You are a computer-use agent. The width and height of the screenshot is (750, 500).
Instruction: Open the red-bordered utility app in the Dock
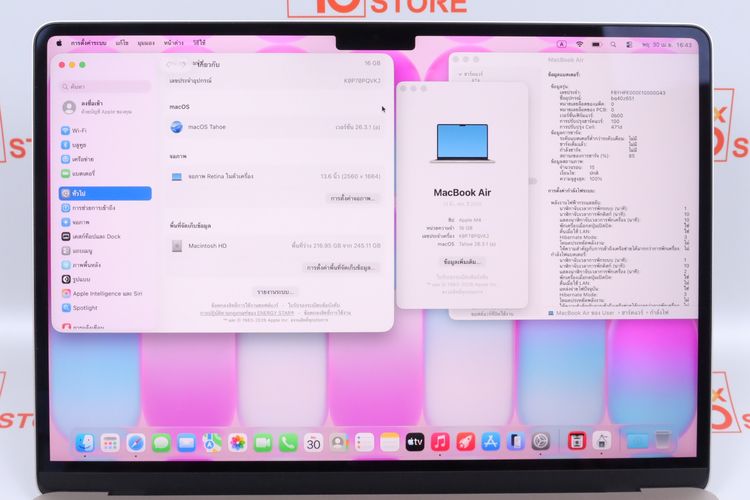pos(576,441)
